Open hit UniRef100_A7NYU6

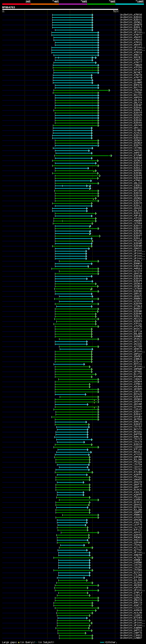(131, 15)
